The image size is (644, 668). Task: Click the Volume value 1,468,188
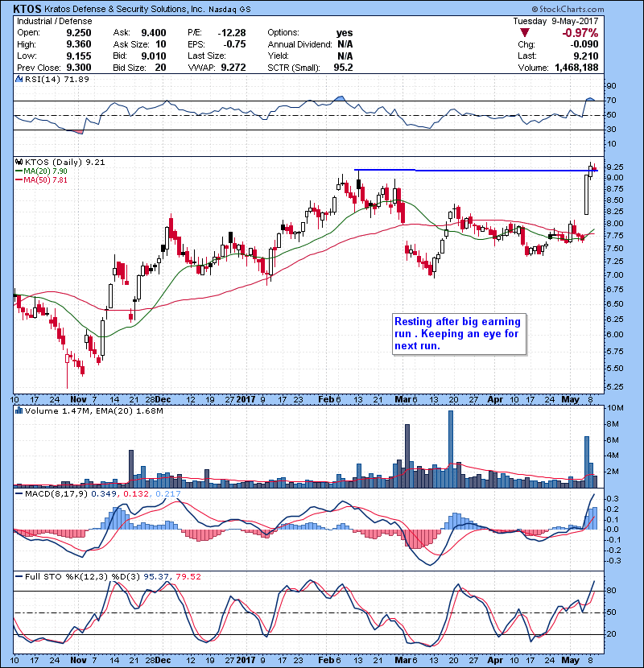pyautogui.click(x=576, y=68)
